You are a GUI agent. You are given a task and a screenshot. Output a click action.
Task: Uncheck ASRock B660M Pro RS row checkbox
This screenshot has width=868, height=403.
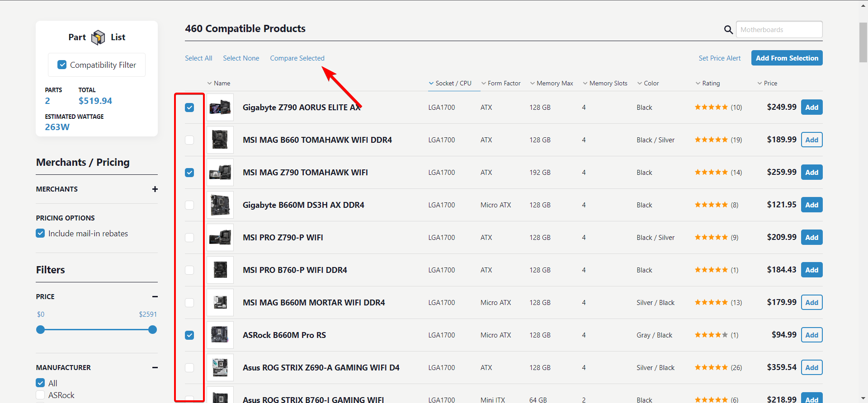point(189,335)
